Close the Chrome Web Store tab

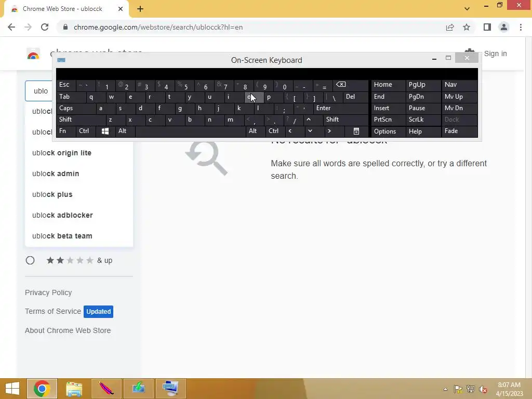click(x=121, y=9)
